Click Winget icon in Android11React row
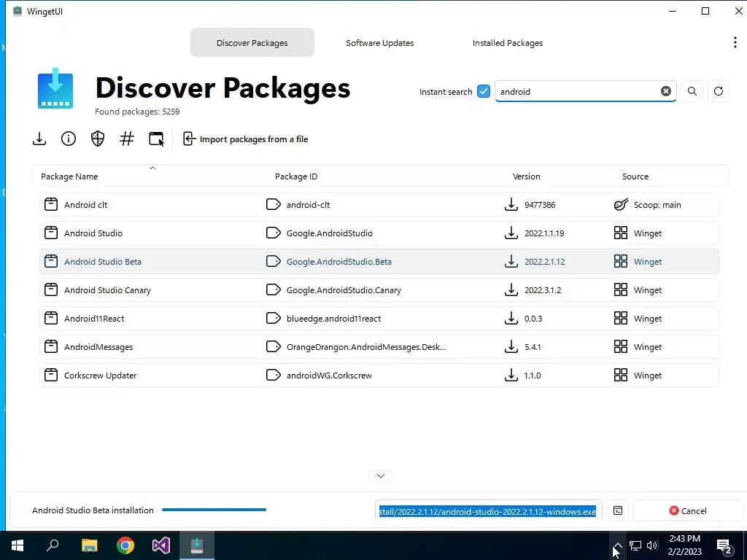Image resolution: width=747 pixels, height=560 pixels. 621,319
